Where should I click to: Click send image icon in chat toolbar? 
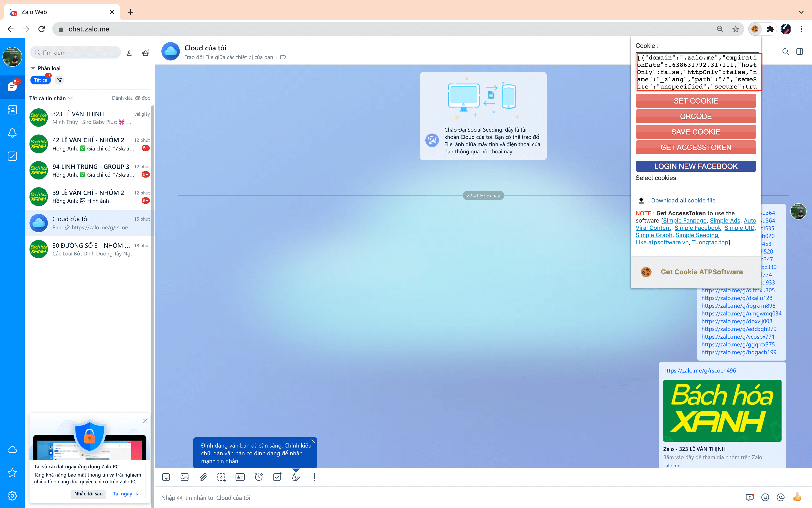coord(185,477)
